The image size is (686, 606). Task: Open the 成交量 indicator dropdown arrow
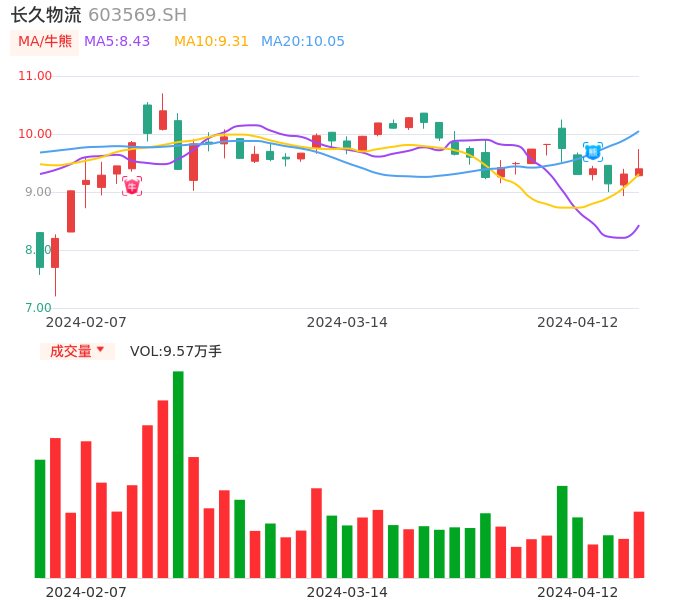pos(100,350)
